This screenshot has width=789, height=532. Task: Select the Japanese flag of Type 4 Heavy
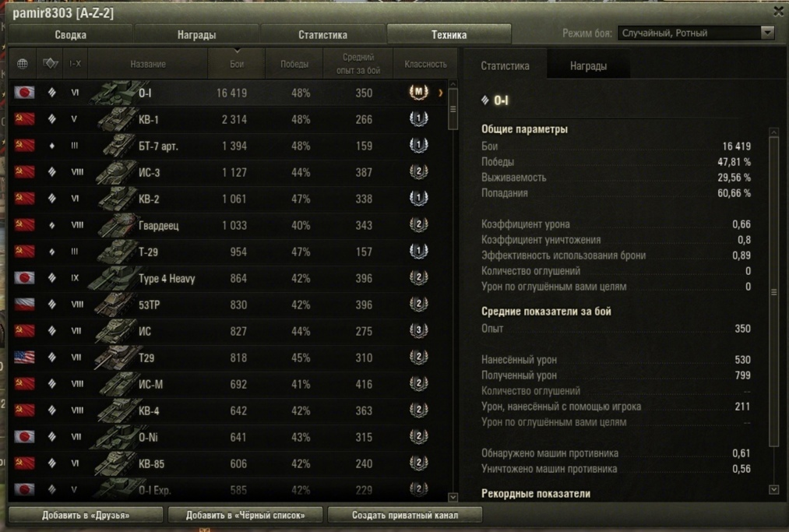[x=24, y=278]
